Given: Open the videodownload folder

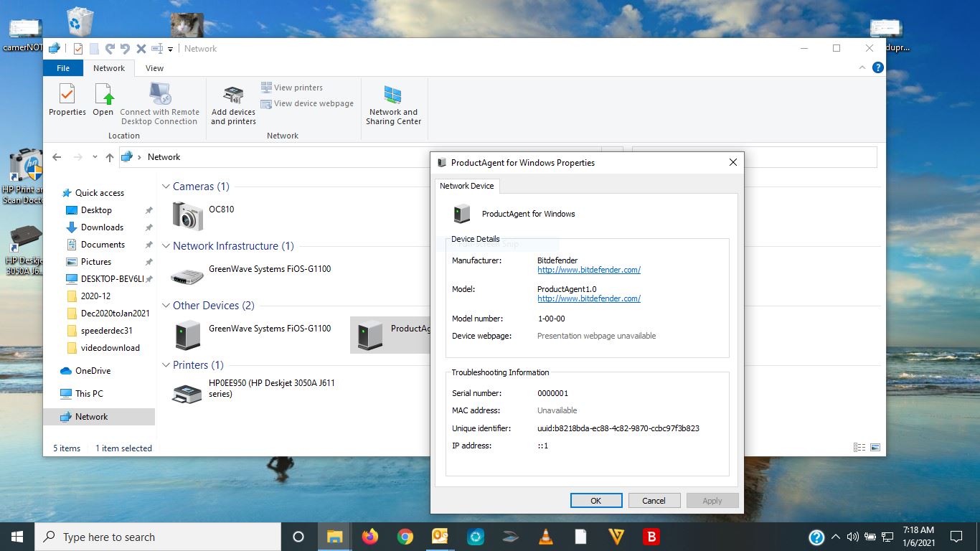Looking at the screenshot, I should pyautogui.click(x=110, y=348).
